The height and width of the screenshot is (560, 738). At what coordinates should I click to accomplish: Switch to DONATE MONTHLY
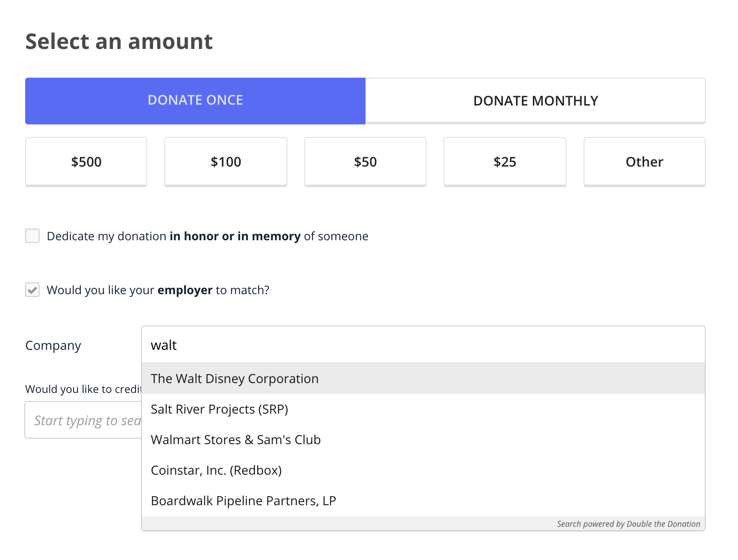point(536,101)
